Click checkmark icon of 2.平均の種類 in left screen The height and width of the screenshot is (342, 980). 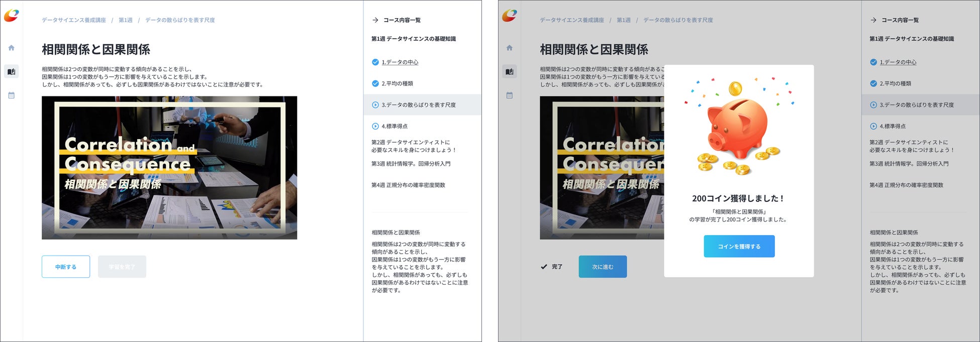375,83
